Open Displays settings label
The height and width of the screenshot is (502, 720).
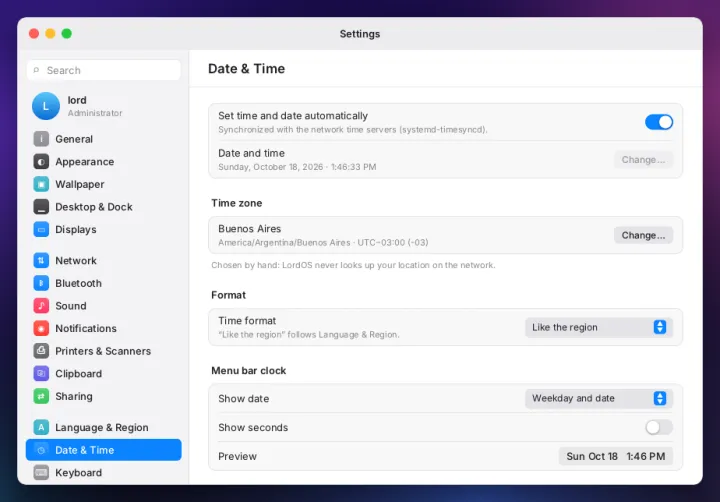pyautogui.click(x=76, y=229)
